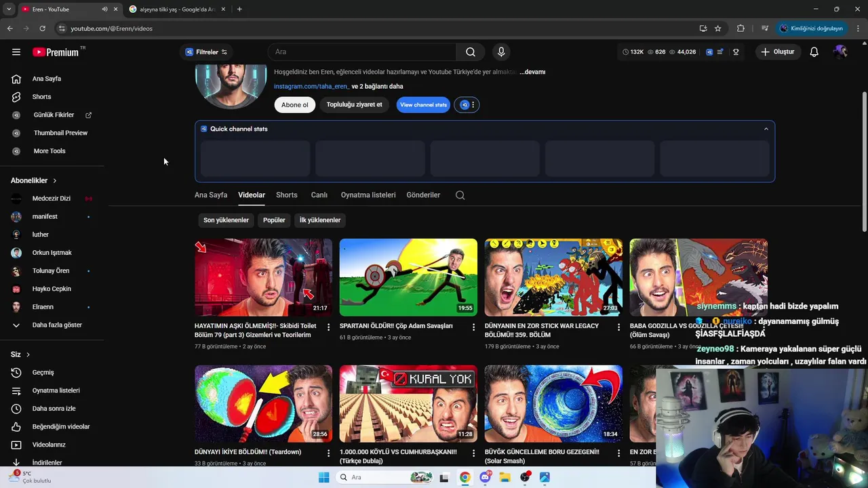Open the Gönderiler tab
This screenshot has width=868, height=488.
tap(423, 195)
